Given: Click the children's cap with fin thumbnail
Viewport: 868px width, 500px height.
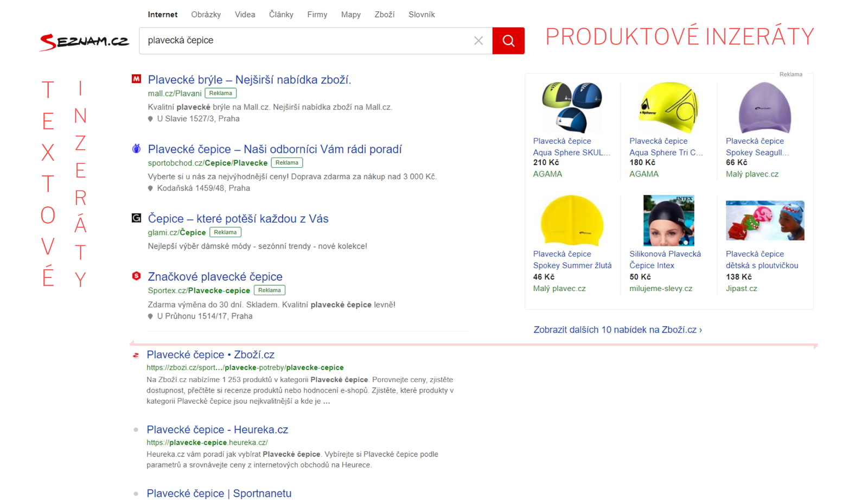Looking at the screenshot, I should (x=765, y=220).
